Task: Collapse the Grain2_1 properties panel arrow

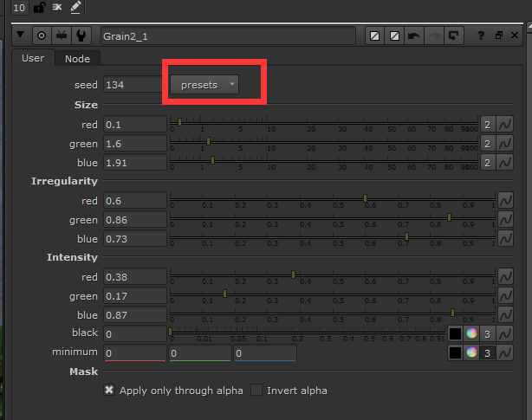Action: click(20, 35)
